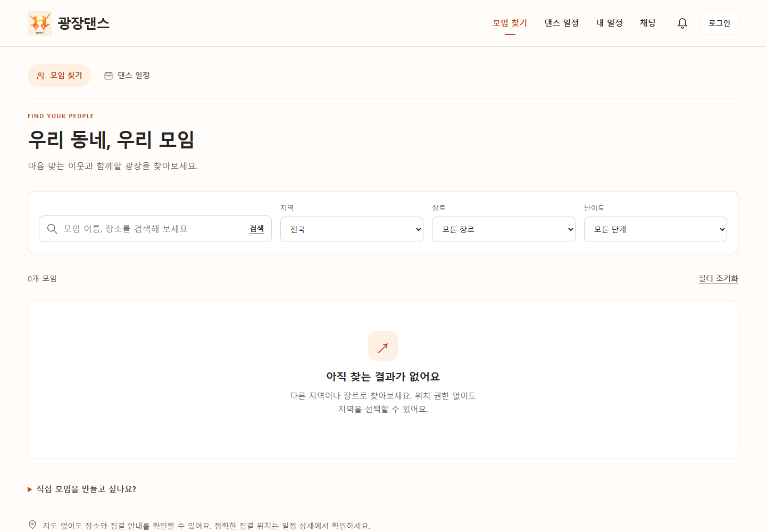Click the magnifier icon in search field

pos(52,229)
